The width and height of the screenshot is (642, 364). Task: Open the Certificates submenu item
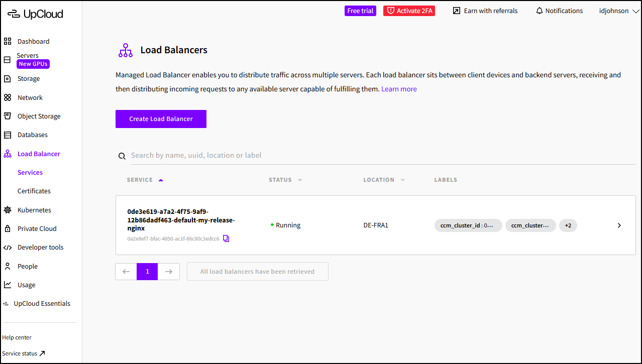tap(34, 191)
